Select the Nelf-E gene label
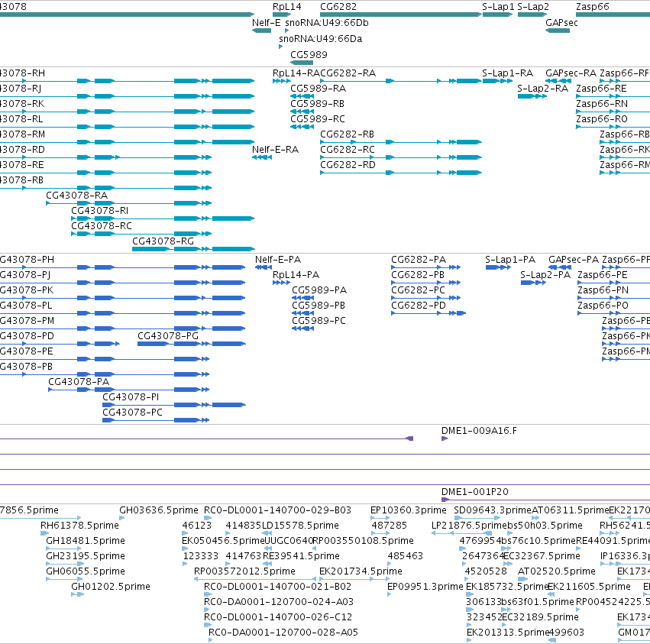The width and height of the screenshot is (650, 644). point(266,23)
